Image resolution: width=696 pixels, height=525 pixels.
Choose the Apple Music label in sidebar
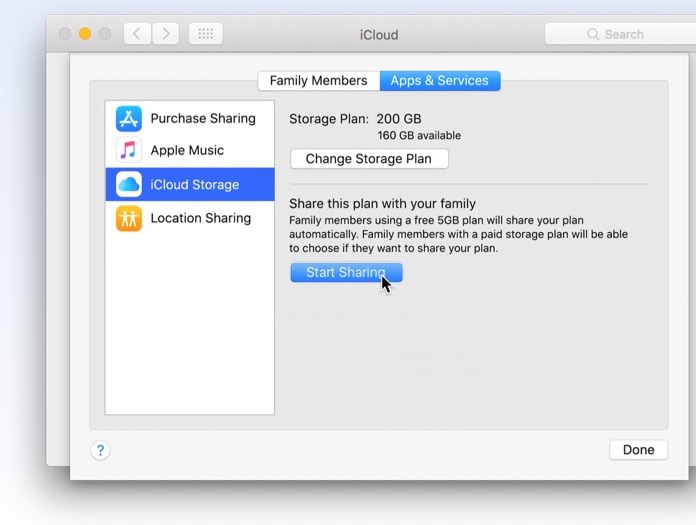point(187,151)
